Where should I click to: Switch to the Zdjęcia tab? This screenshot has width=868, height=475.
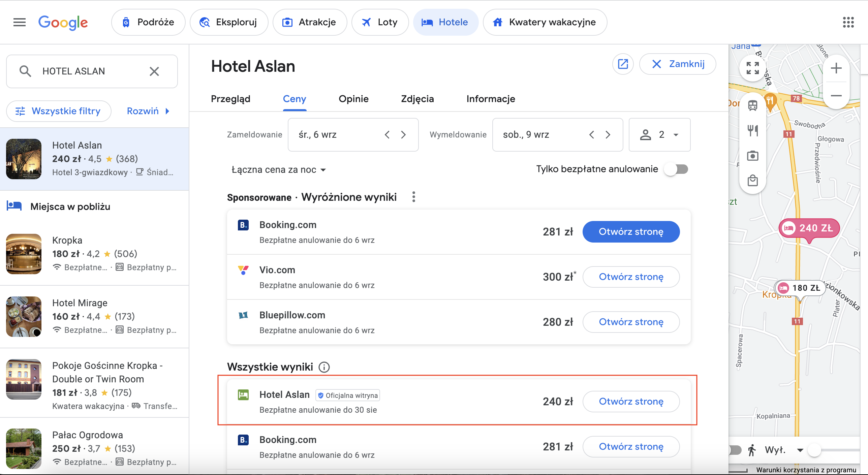click(x=417, y=99)
